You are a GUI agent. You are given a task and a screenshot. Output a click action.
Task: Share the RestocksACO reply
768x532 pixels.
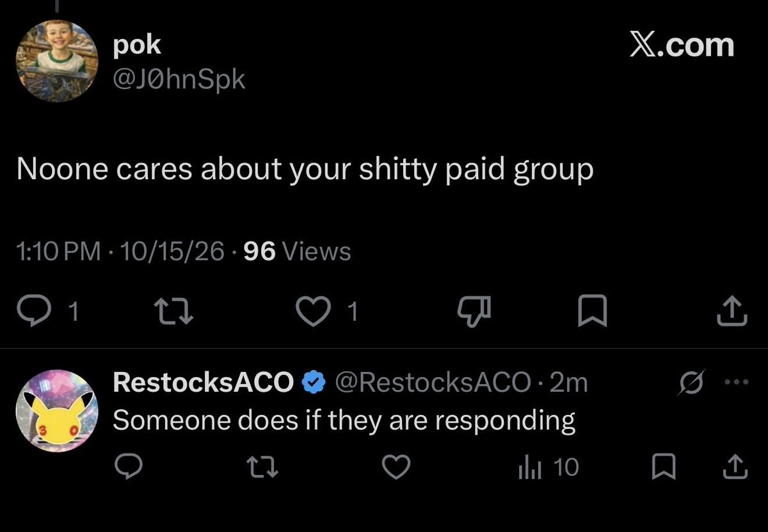[x=734, y=468]
